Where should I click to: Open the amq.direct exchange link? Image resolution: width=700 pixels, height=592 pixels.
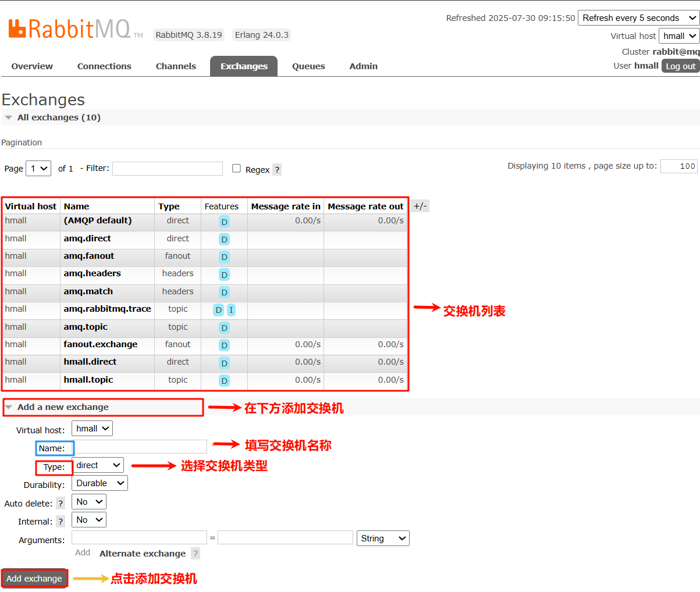coord(87,238)
